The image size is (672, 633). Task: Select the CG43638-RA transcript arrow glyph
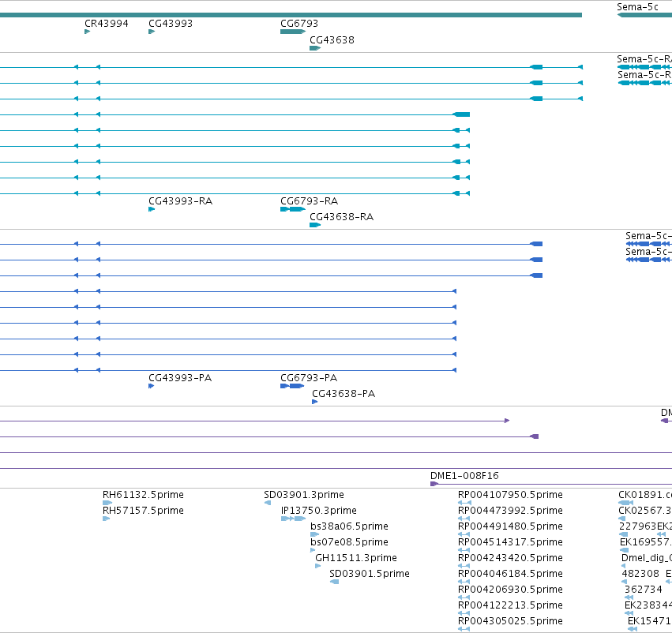(315, 225)
